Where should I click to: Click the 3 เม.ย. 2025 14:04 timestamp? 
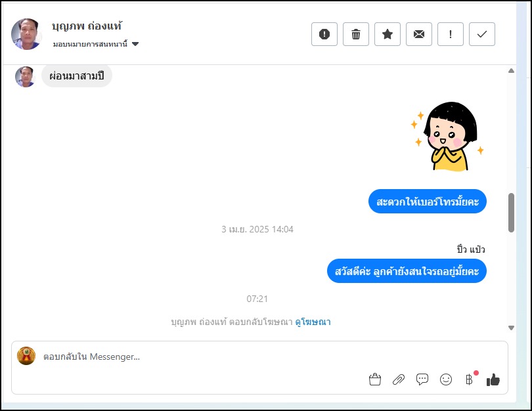(x=257, y=229)
